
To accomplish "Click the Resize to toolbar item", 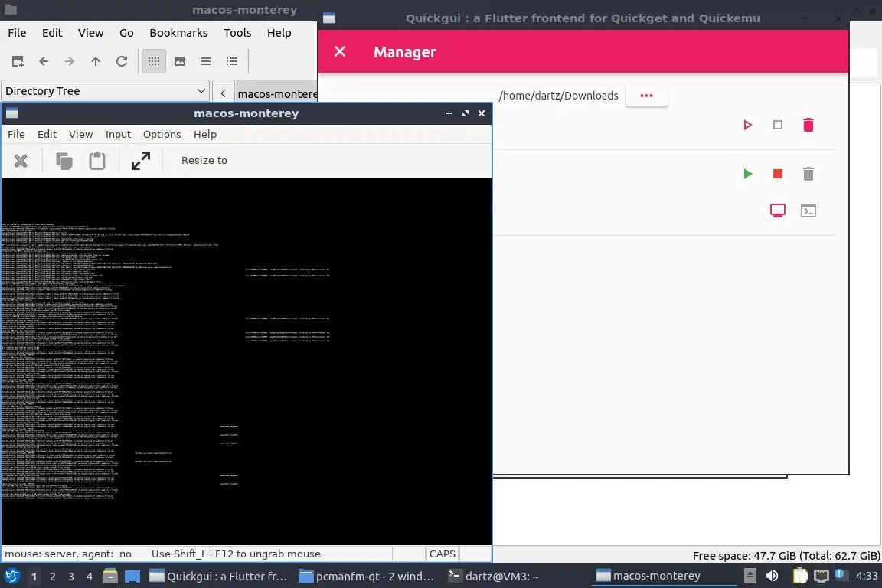I will [204, 160].
